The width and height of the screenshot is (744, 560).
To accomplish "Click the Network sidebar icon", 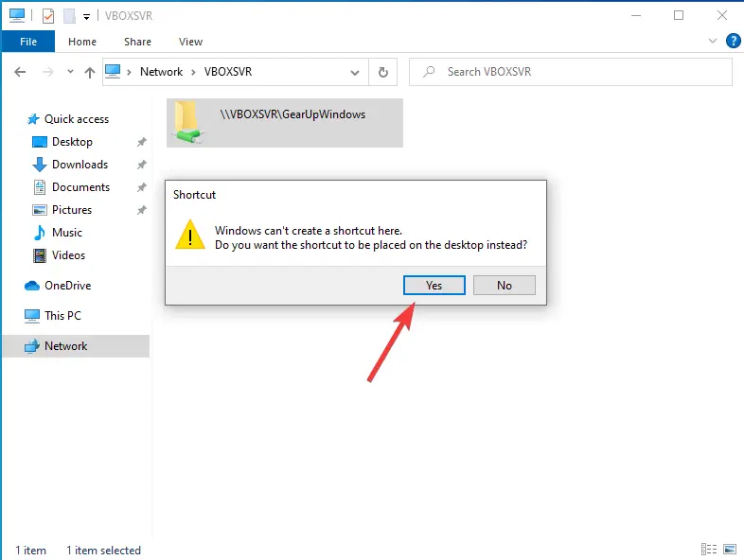I will pyautogui.click(x=32, y=346).
